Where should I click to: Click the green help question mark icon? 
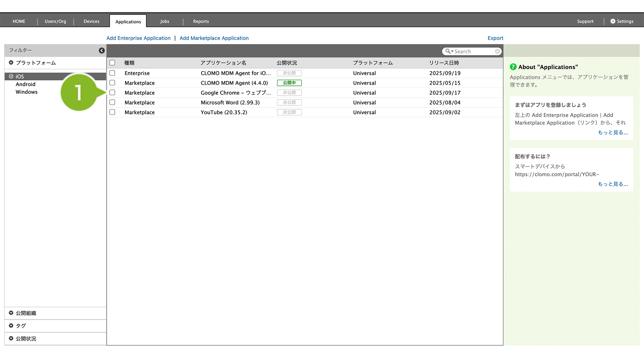pyautogui.click(x=513, y=67)
